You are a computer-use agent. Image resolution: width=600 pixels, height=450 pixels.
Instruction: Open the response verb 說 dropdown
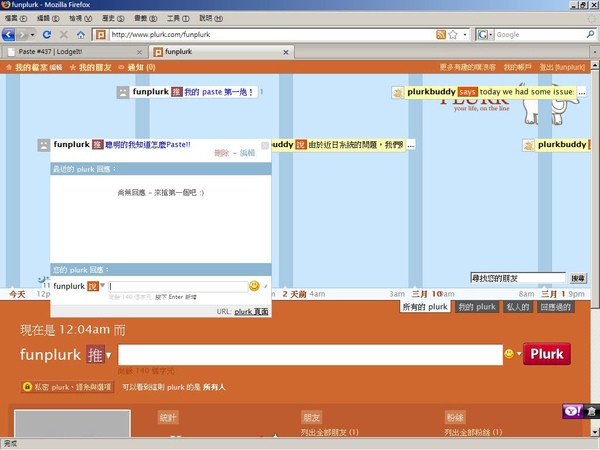coord(96,286)
